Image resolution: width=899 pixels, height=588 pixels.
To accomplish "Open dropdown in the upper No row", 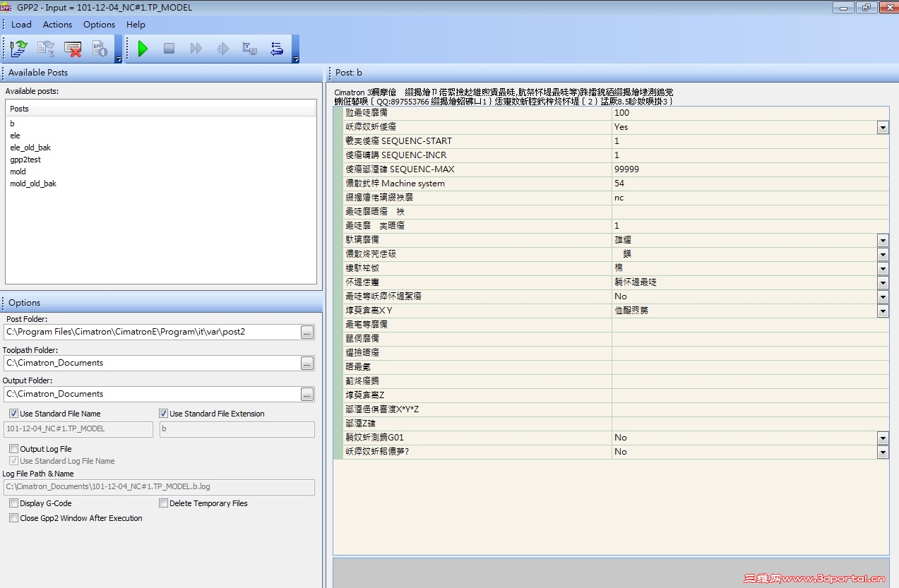I will (x=883, y=296).
